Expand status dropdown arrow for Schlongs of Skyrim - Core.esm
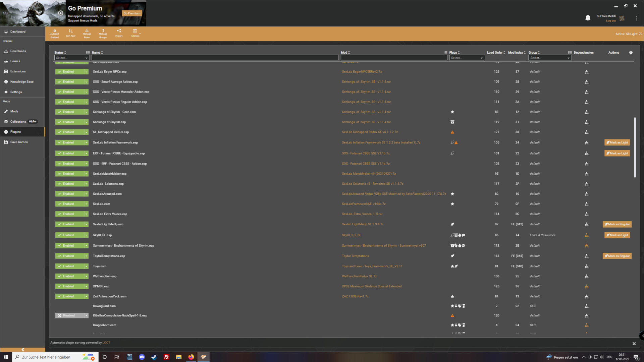Viewport: 644px width, 362px height. [86, 112]
